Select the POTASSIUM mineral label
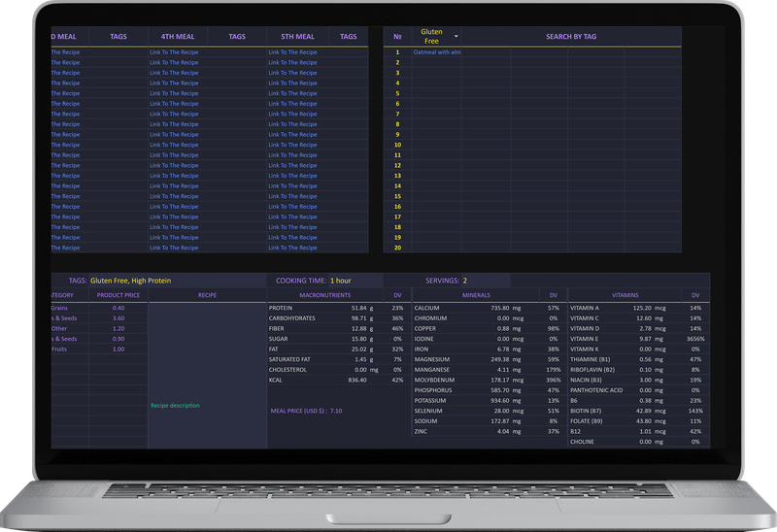Viewport: 777px width, 532px height. click(x=430, y=401)
